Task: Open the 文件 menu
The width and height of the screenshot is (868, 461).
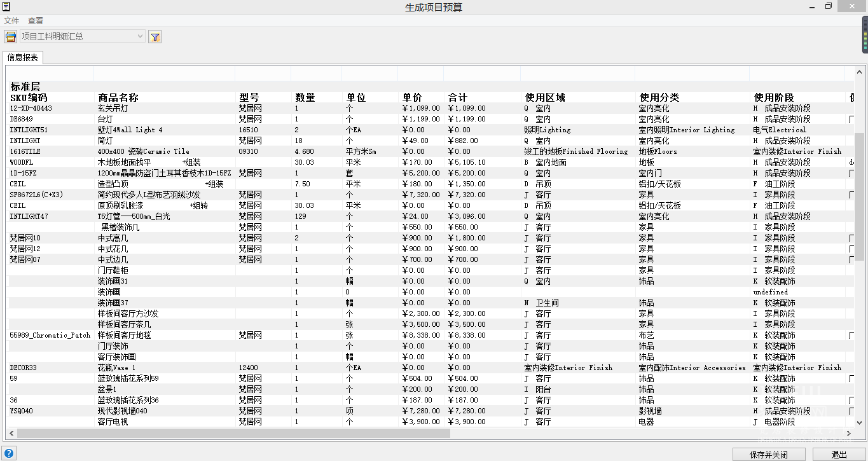Action: point(11,21)
